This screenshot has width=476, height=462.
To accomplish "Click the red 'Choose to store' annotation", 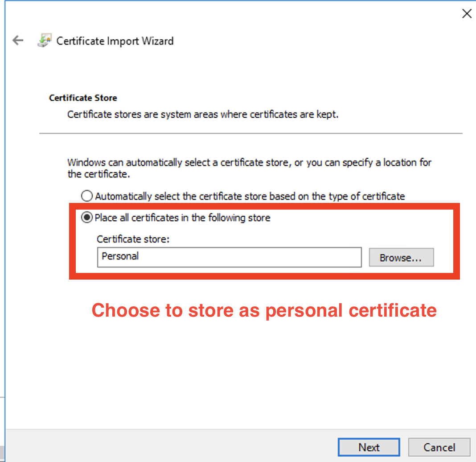I will coord(264,310).
